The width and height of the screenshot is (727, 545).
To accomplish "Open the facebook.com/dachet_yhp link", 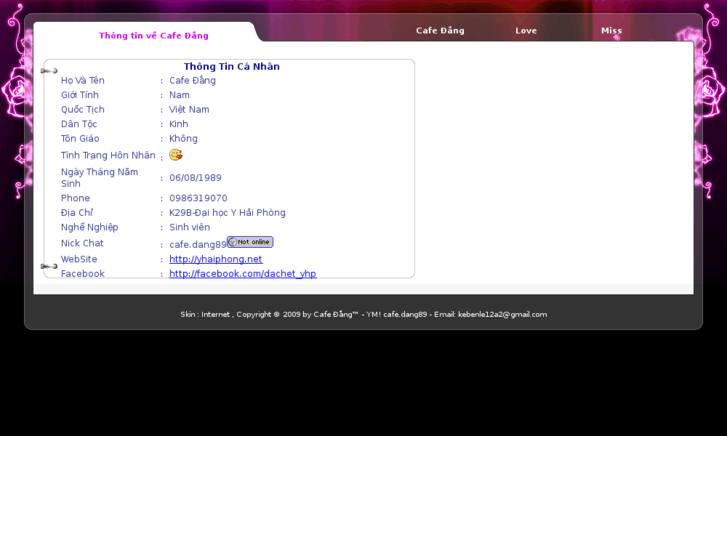I will (242, 274).
